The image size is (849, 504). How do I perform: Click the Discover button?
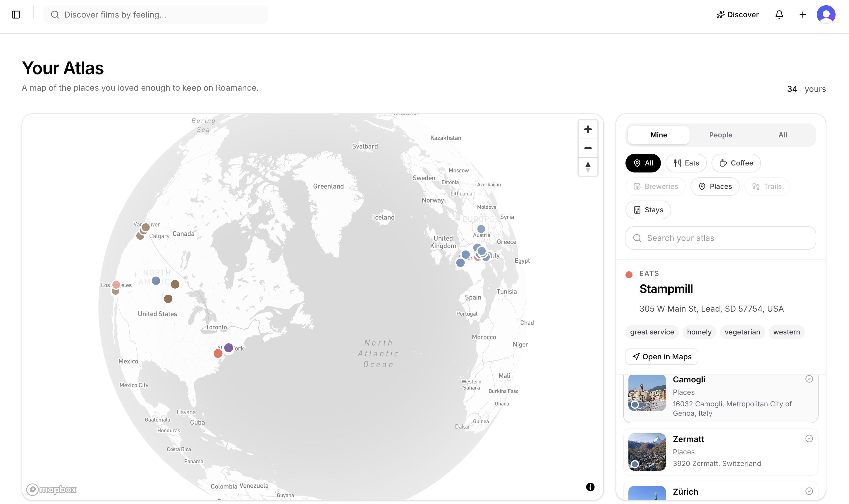tap(737, 15)
